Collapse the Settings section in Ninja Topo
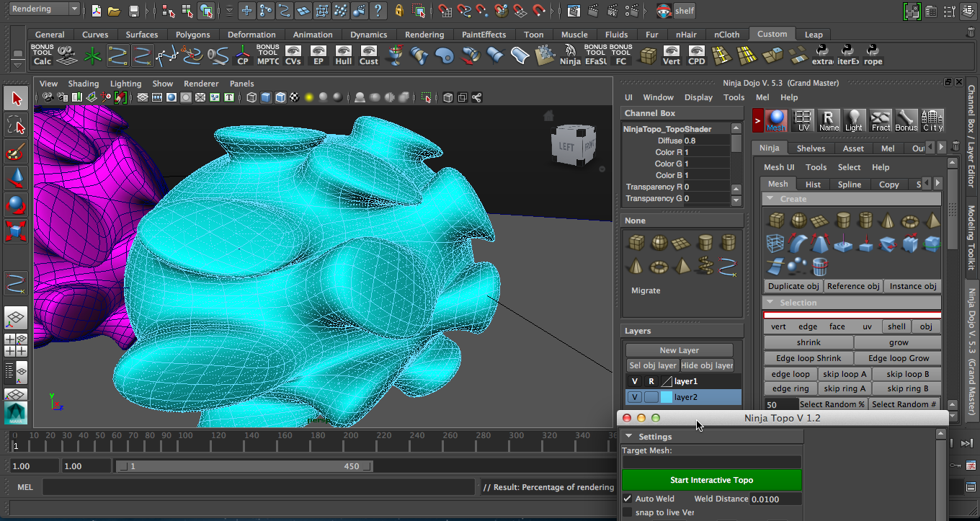The width and height of the screenshot is (980, 521). pyautogui.click(x=629, y=437)
